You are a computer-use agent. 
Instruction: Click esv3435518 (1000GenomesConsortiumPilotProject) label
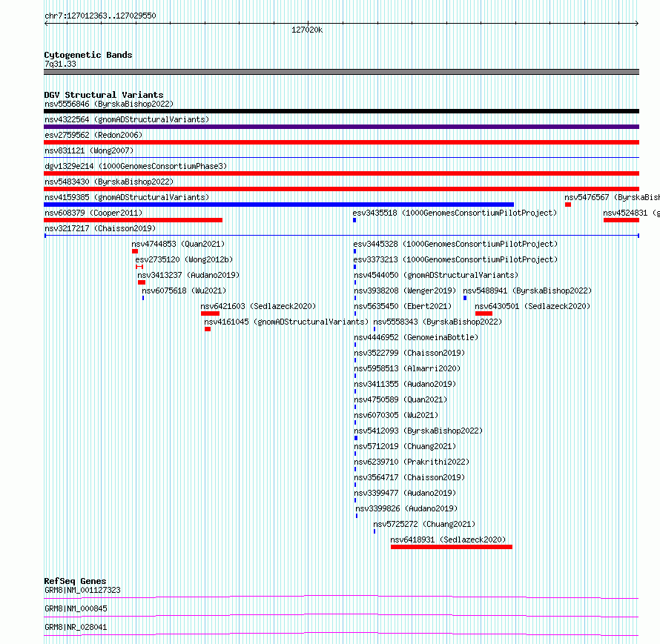point(455,213)
